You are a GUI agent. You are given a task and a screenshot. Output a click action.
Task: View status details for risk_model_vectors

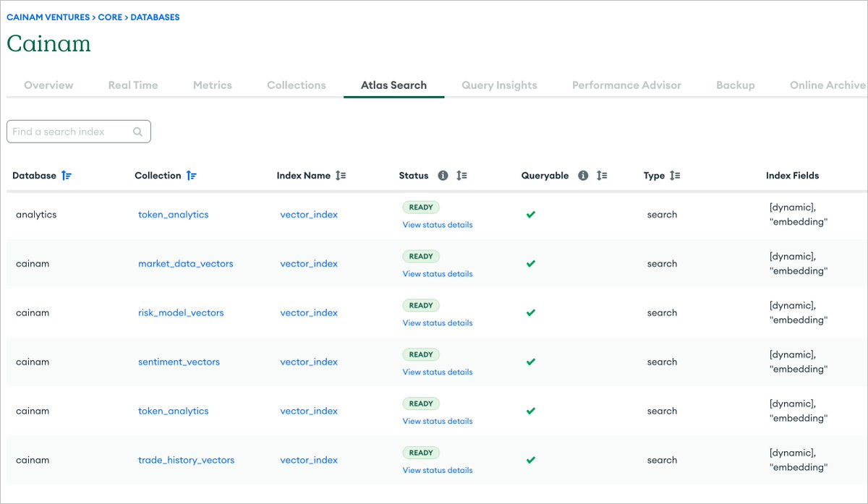[x=437, y=323]
